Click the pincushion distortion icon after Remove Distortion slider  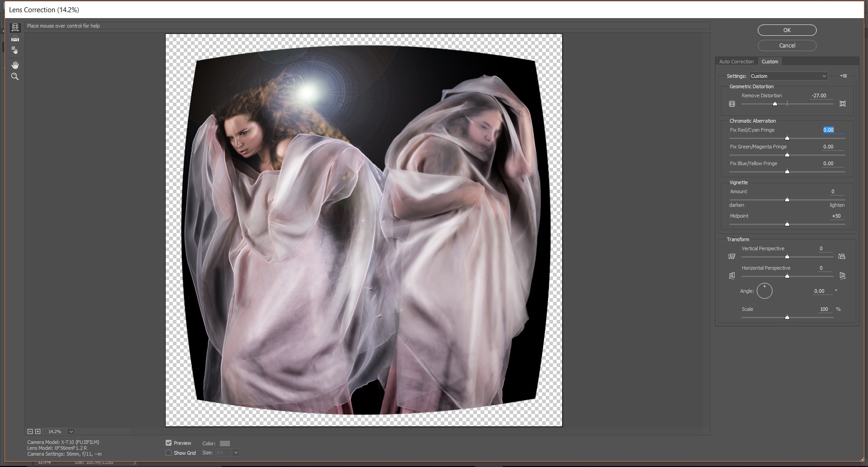point(843,104)
